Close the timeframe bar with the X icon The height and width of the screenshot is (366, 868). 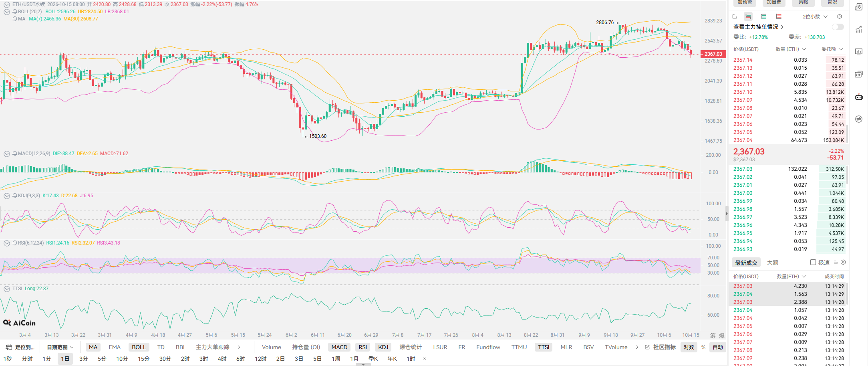(425, 359)
